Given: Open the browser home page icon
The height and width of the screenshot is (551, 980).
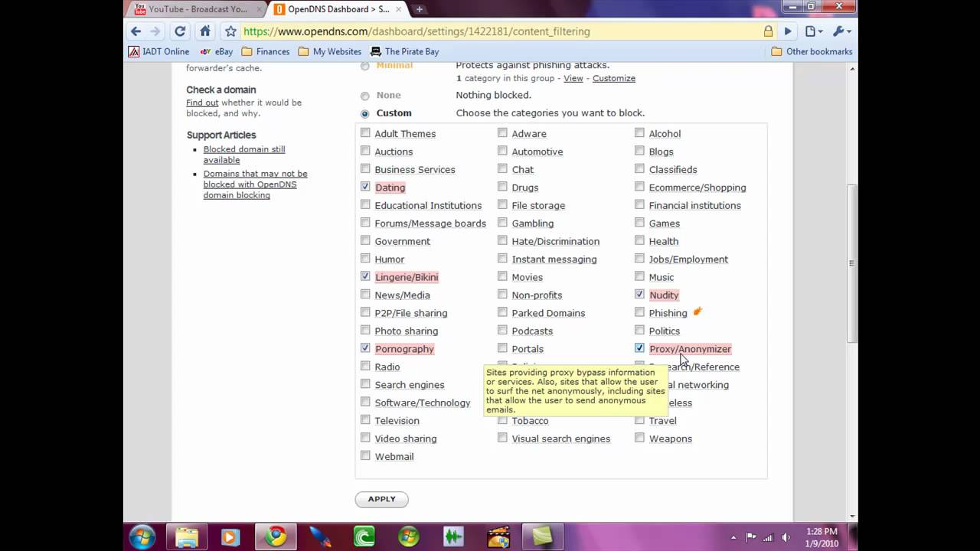Looking at the screenshot, I should 204,31.
